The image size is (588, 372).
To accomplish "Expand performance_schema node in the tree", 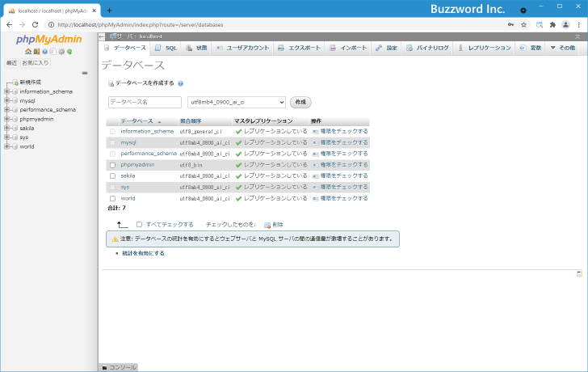I will point(6,110).
